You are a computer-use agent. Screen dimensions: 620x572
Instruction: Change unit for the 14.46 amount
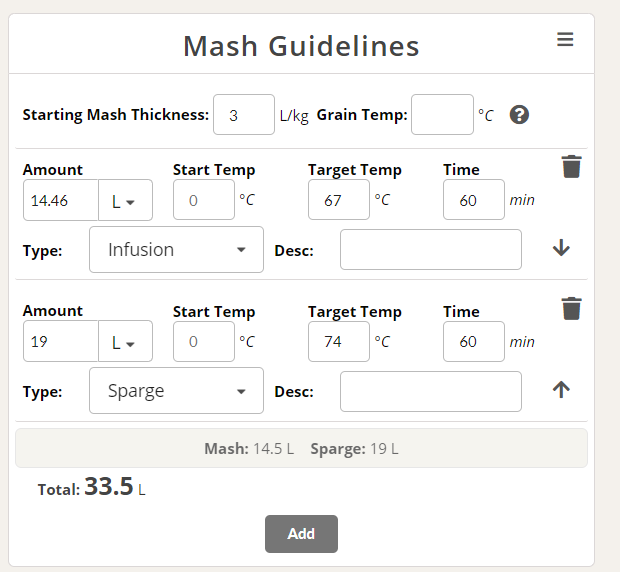coord(125,200)
